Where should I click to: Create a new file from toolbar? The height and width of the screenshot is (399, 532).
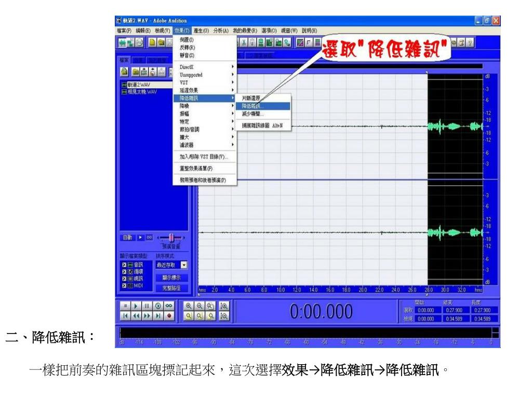(x=152, y=43)
